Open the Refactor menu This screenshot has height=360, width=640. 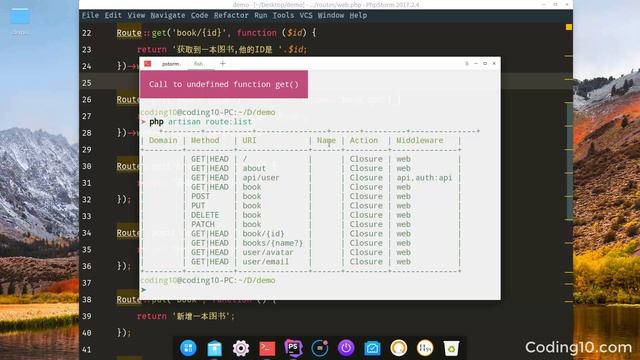point(231,15)
